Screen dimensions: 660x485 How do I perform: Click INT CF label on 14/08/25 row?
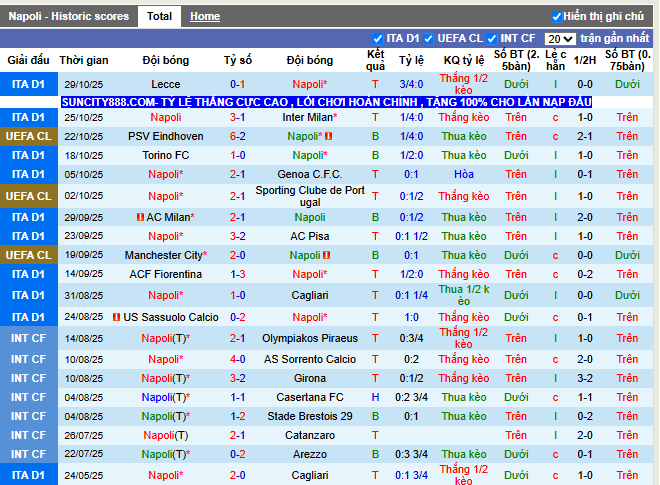(x=28, y=338)
